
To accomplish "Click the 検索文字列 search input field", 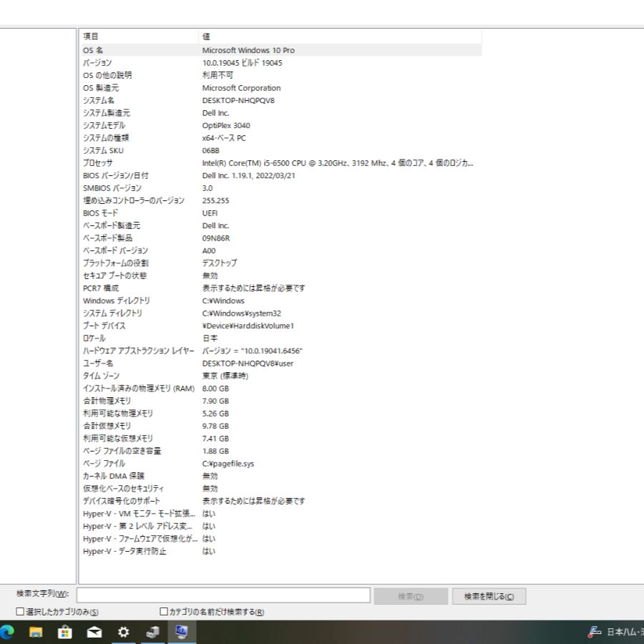I will tap(223, 595).
